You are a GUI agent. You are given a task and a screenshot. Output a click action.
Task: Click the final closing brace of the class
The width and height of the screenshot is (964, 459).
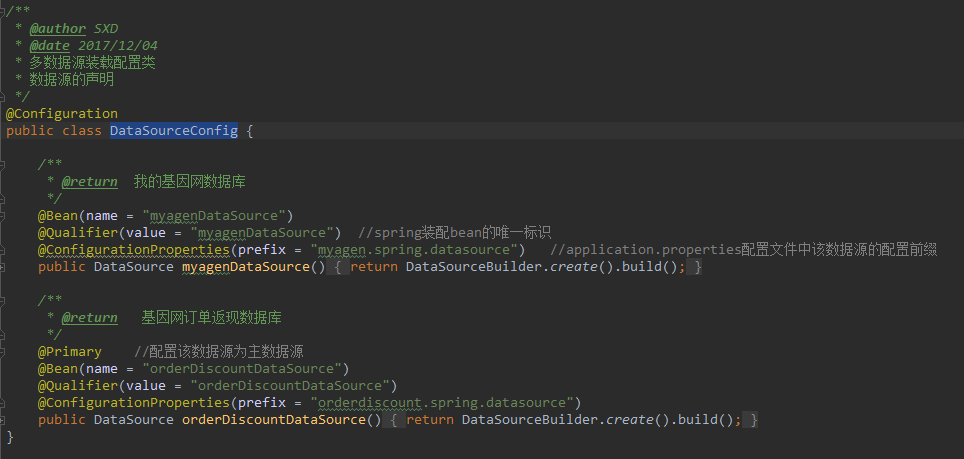[x=10, y=437]
